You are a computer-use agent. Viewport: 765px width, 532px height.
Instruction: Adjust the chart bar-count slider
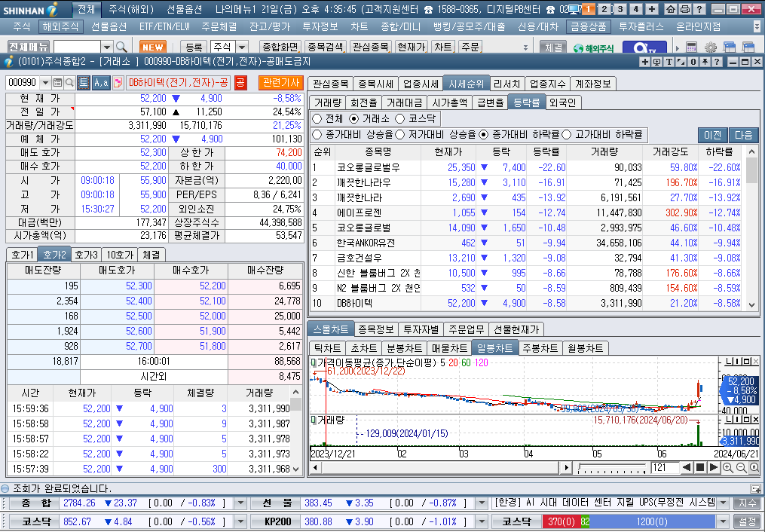pos(612,468)
